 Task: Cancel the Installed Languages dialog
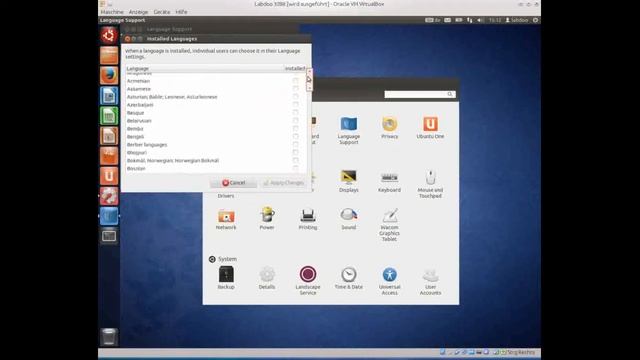coord(233,183)
